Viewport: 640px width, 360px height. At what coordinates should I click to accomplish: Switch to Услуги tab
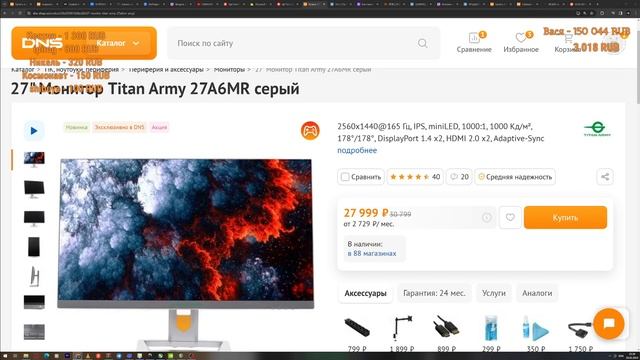pos(493,293)
